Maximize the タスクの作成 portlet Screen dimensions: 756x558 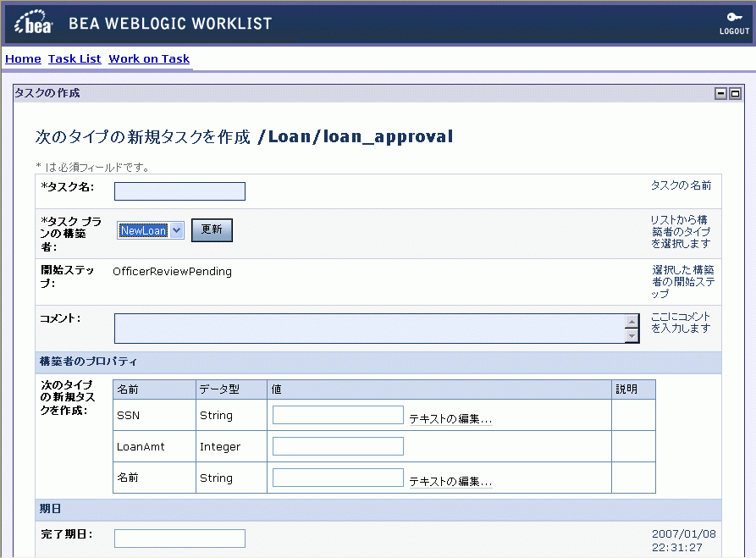click(735, 93)
